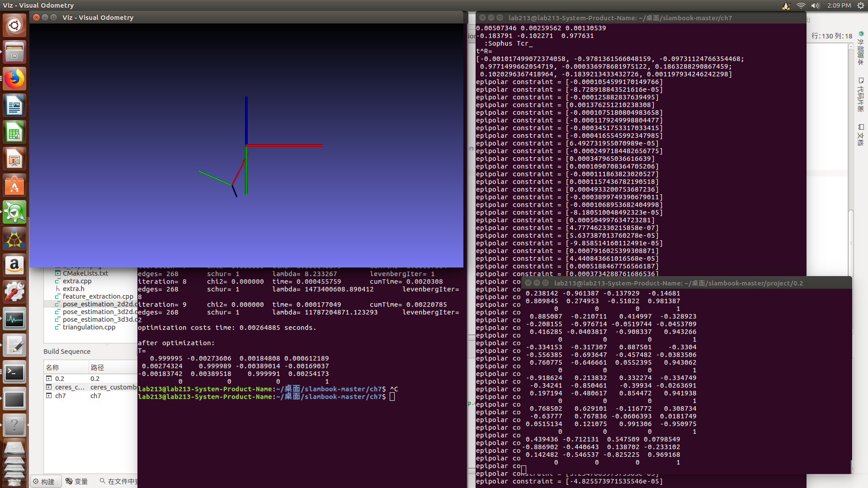The width and height of the screenshot is (868, 488).
Task: Open the sound volume indicator
Action: [815, 5]
